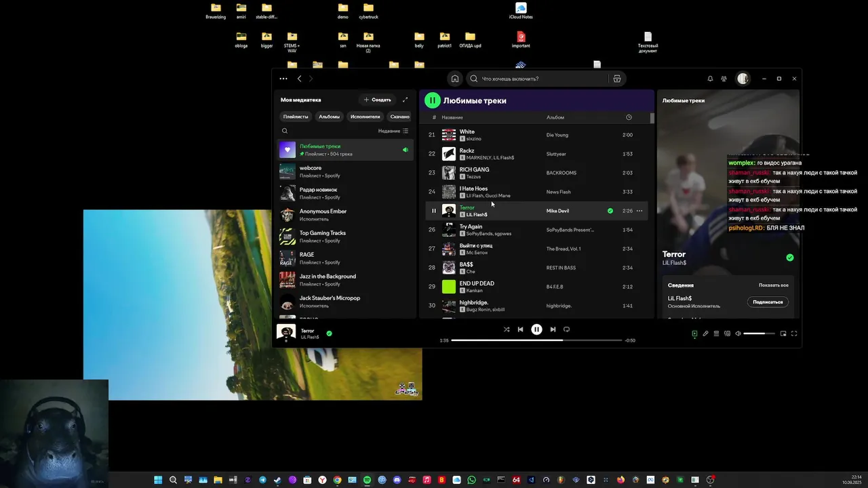868x488 pixels.
Task: Open the Top Gaming Tracks playlist
Action: [346, 237]
